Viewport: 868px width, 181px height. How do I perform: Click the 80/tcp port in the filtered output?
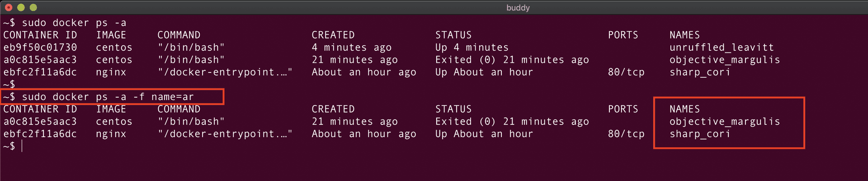(626, 134)
